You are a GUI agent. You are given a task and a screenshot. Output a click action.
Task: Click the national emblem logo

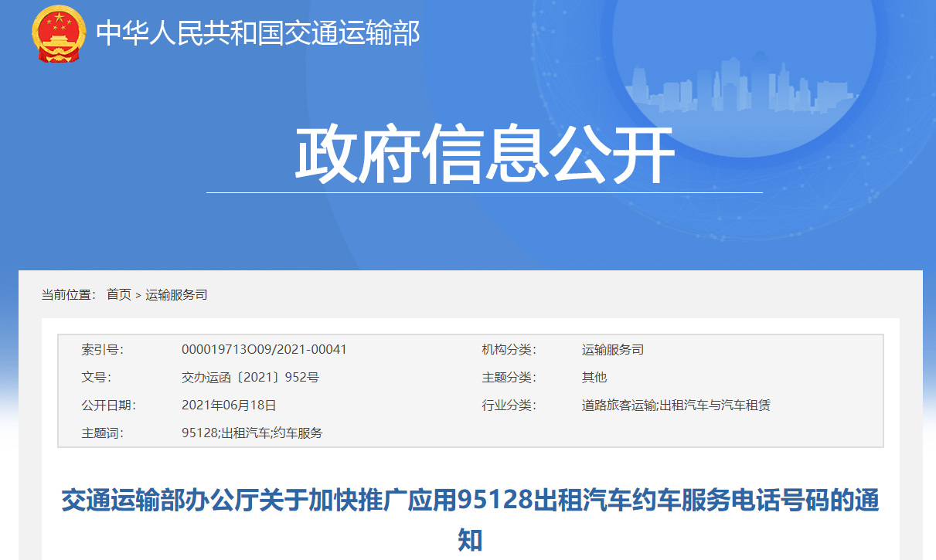tap(60, 33)
